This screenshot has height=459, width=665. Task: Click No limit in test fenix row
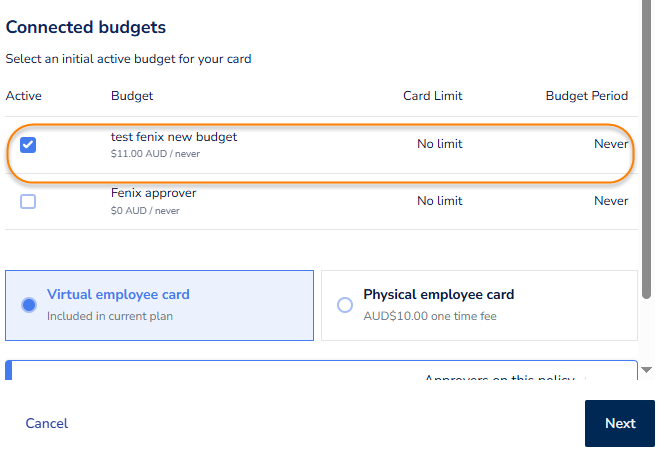coord(440,144)
